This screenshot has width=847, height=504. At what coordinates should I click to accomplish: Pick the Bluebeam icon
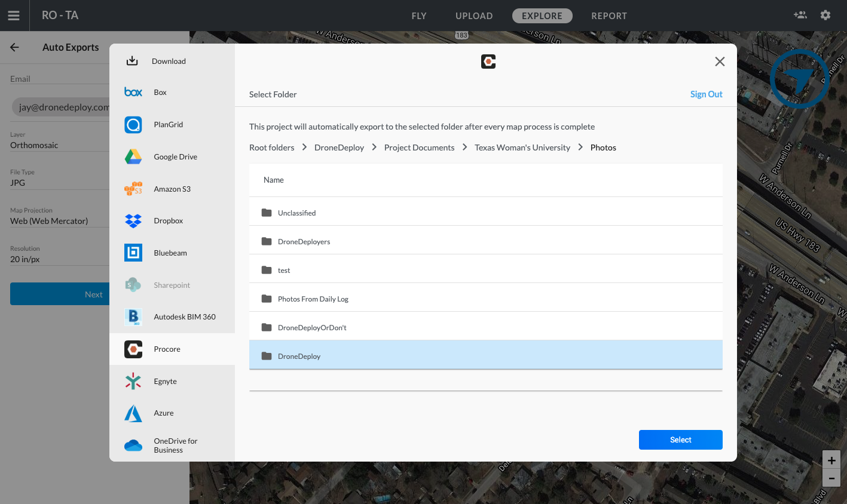pos(133,253)
